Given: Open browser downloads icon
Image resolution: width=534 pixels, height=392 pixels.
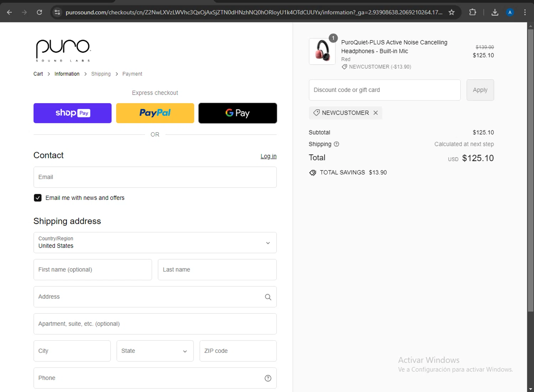Looking at the screenshot, I should point(495,12).
